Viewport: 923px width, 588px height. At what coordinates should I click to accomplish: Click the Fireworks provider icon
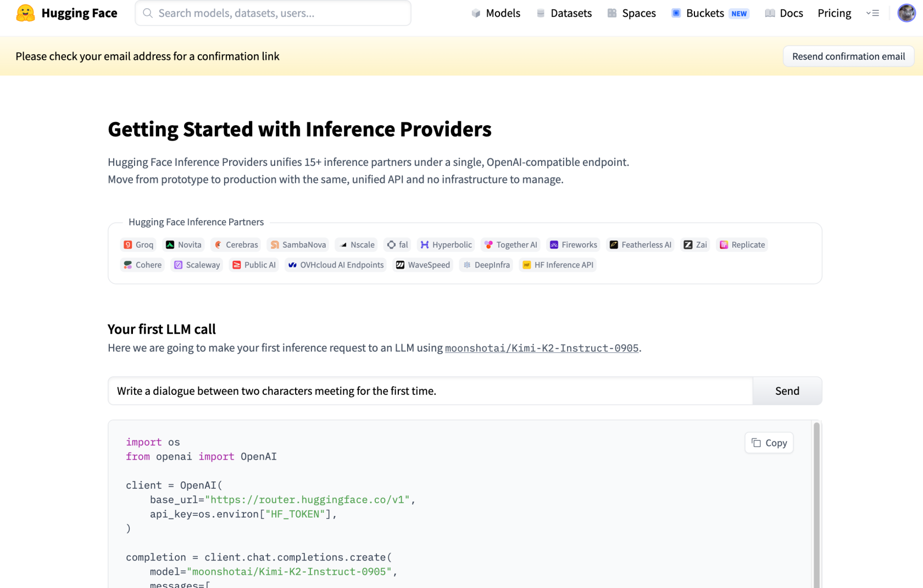pyautogui.click(x=554, y=245)
